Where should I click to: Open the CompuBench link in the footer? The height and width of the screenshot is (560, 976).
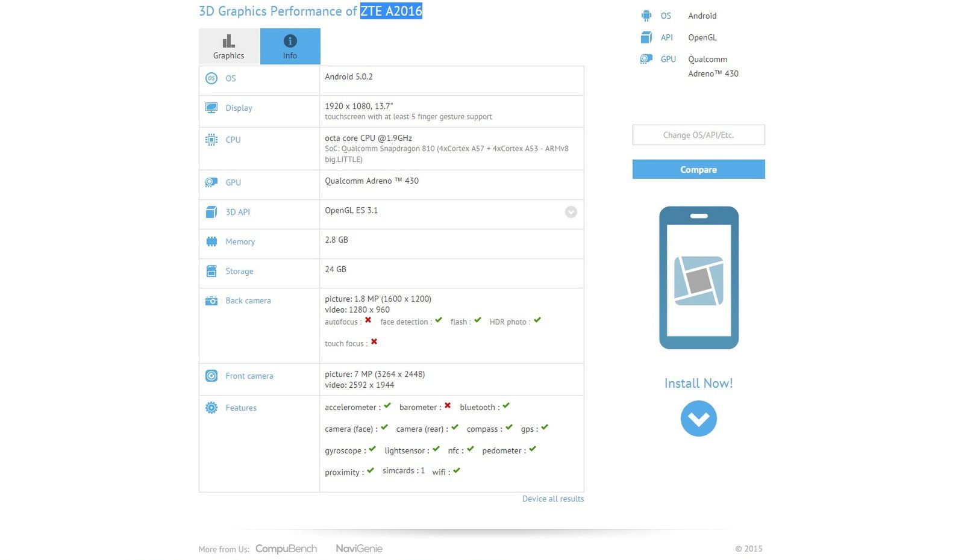point(286,549)
